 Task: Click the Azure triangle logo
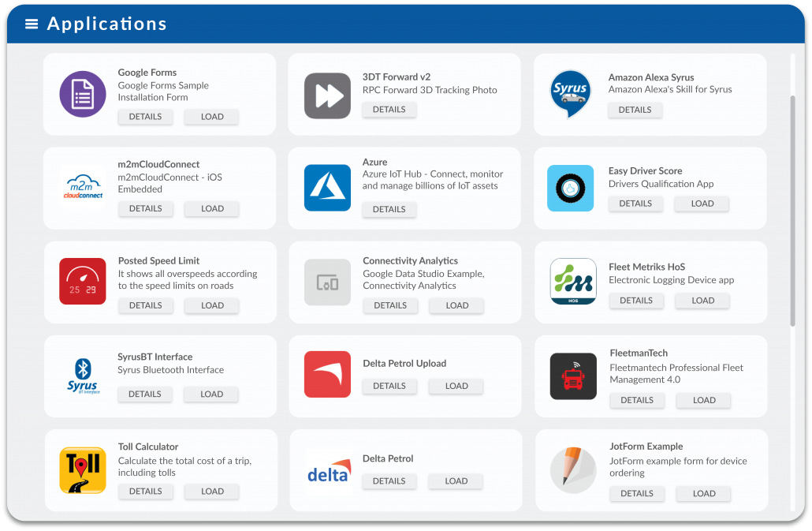pos(327,188)
